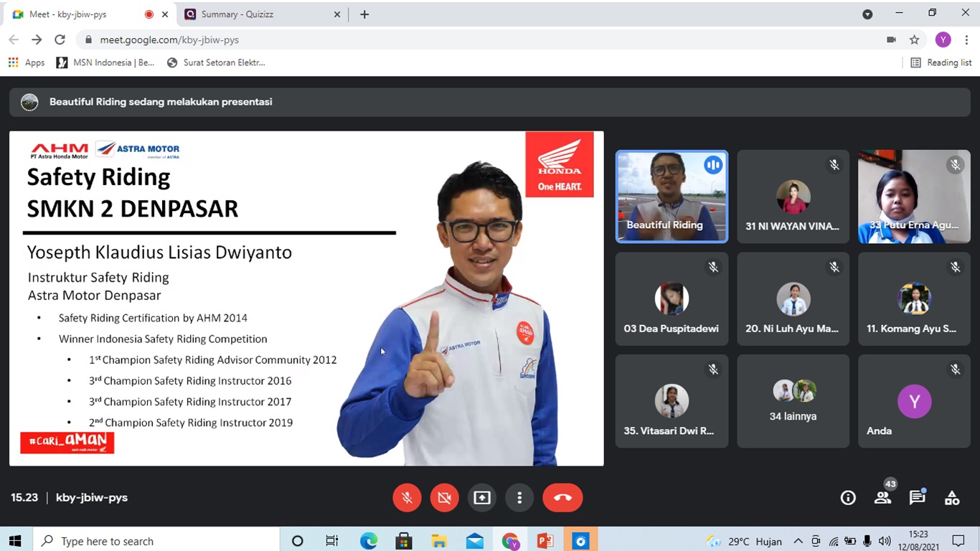Go back in the browser
The height and width of the screenshot is (551, 980).
14,40
